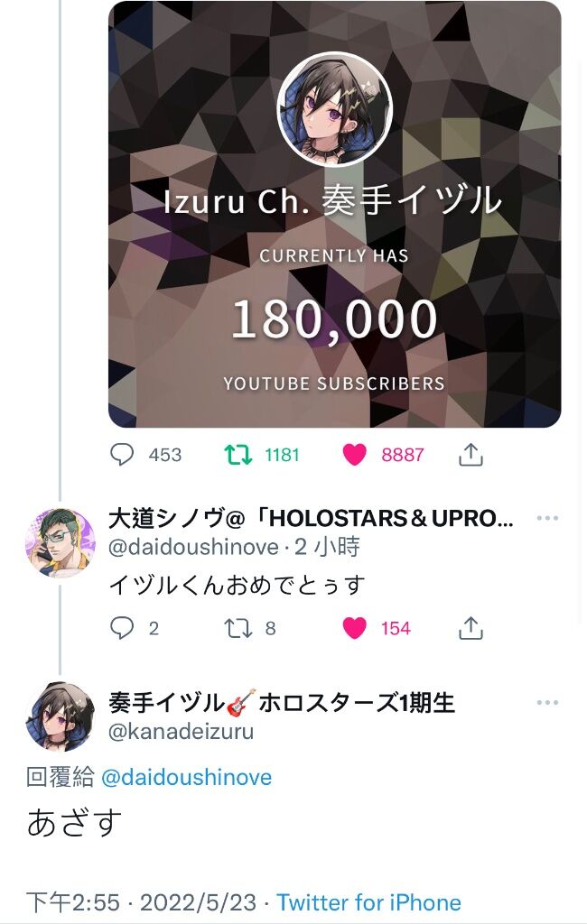
Task: Share 大道シノヴ's reply tweet
Action: tap(471, 628)
